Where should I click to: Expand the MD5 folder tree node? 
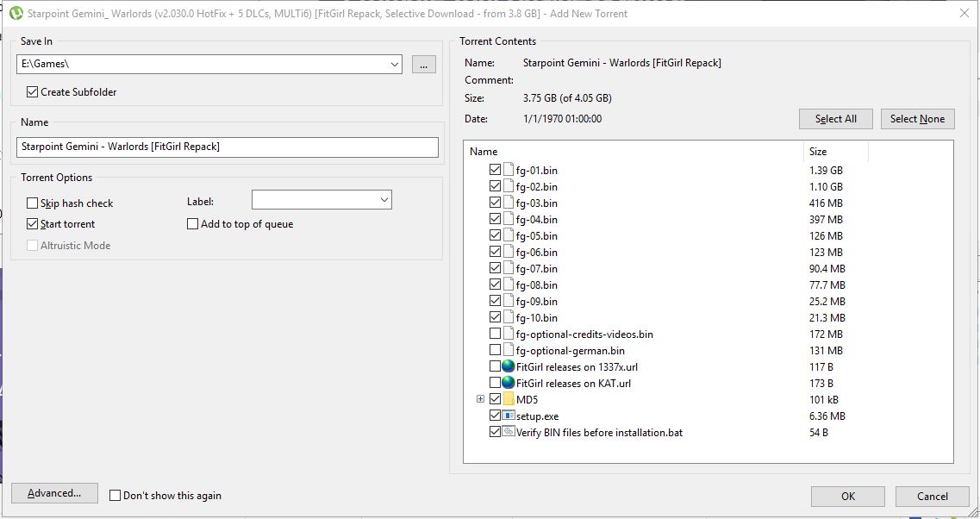pos(480,399)
